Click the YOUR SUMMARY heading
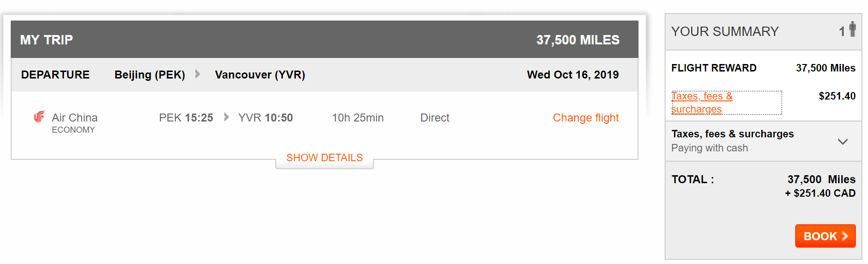The height and width of the screenshot is (264, 868). tap(725, 31)
